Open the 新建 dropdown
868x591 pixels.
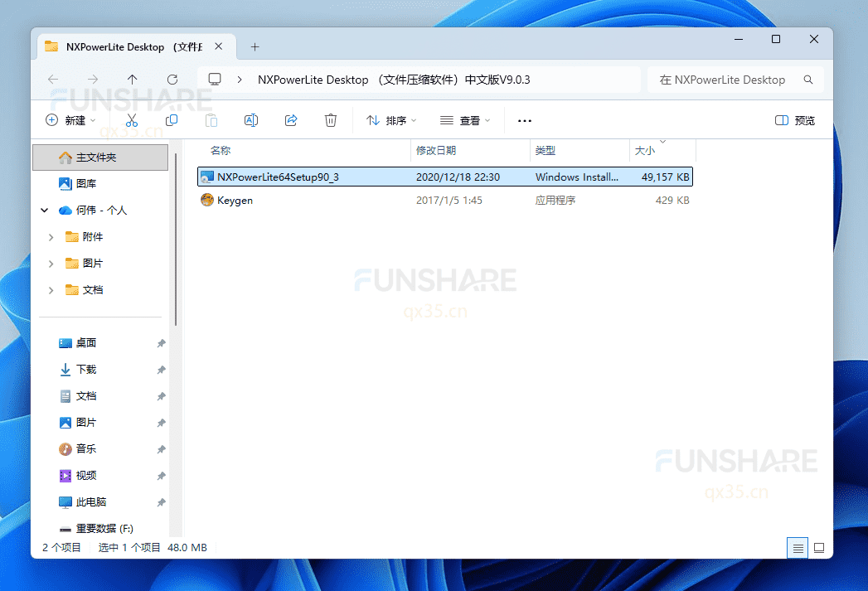coord(70,121)
